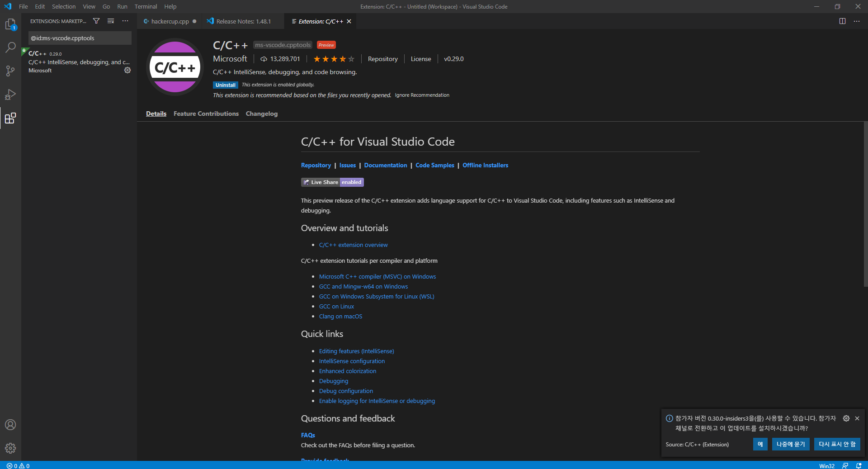The image size is (868, 469).
Task: Open the Repository link in extension header
Action: click(x=383, y=59)
